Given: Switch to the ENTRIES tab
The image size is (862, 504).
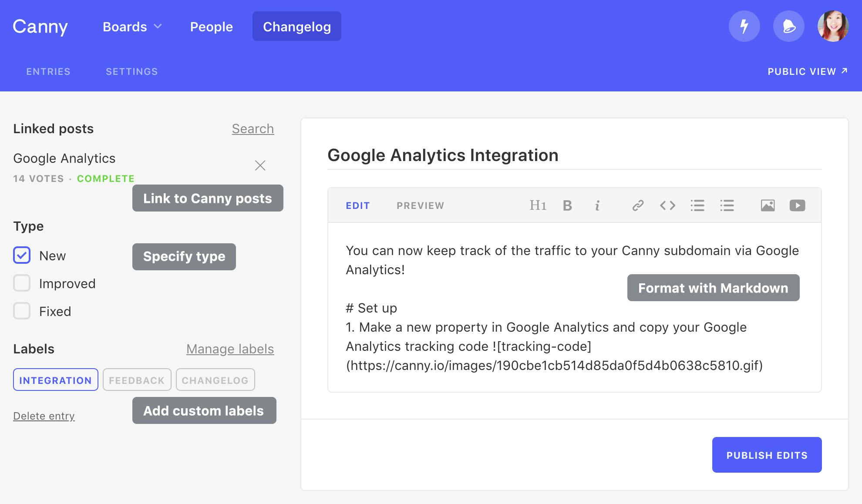Looking at the screenshot, I should pyautogui.click(x=48, y=71).
